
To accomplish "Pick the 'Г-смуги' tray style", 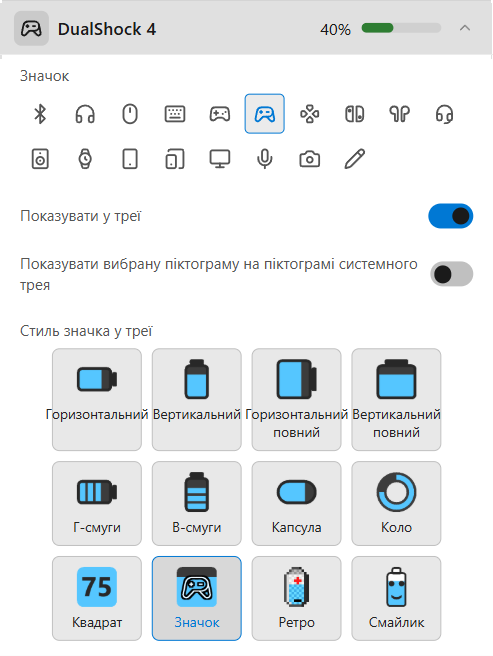I will point(97,503).
